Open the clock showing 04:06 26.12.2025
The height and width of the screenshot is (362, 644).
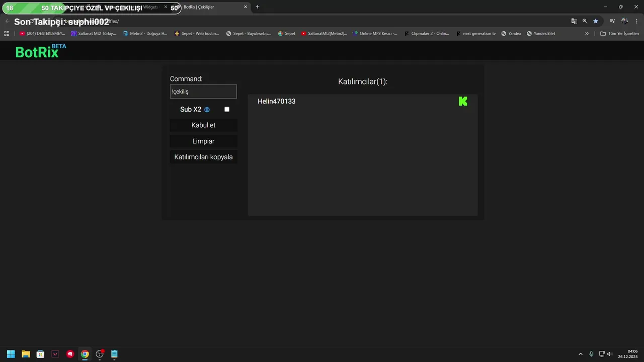click(628, 354)
